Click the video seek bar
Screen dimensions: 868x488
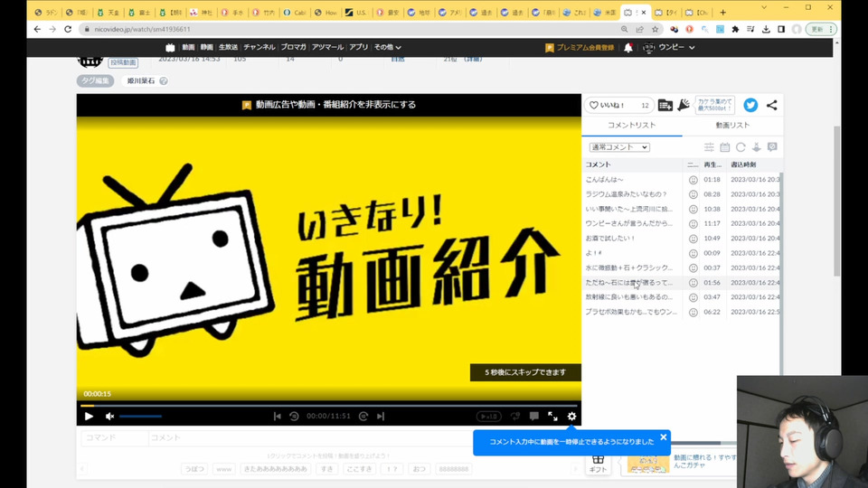point(329,405)
